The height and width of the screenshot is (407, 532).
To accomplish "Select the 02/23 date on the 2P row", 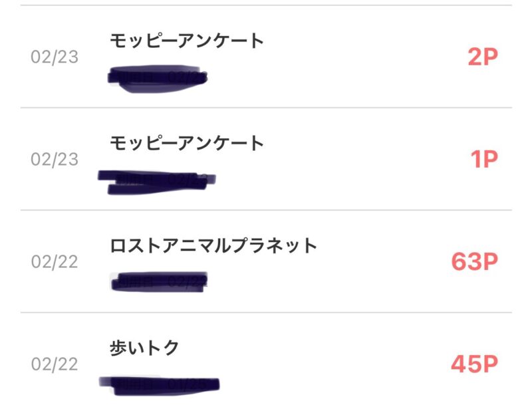I will point(55,57).
